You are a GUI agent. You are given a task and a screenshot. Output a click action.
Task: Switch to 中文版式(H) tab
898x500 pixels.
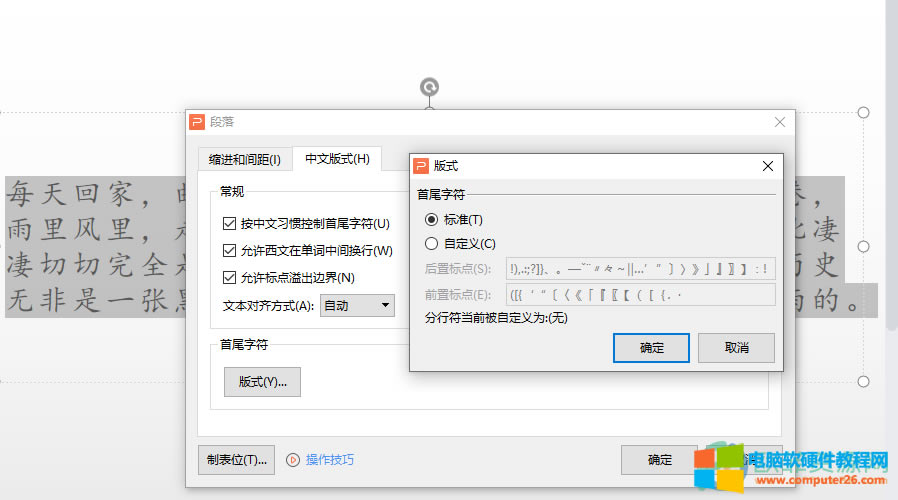337,159
